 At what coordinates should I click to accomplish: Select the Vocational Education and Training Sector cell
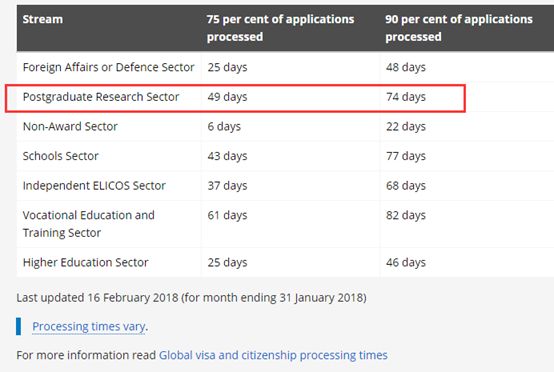89,224
